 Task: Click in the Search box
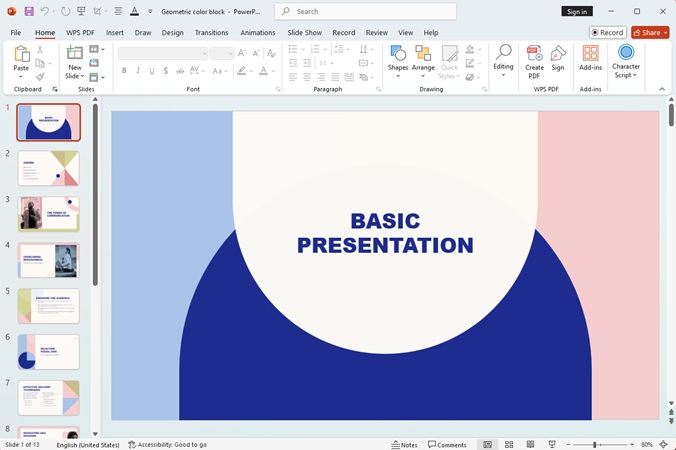click(x=365, y=12)
